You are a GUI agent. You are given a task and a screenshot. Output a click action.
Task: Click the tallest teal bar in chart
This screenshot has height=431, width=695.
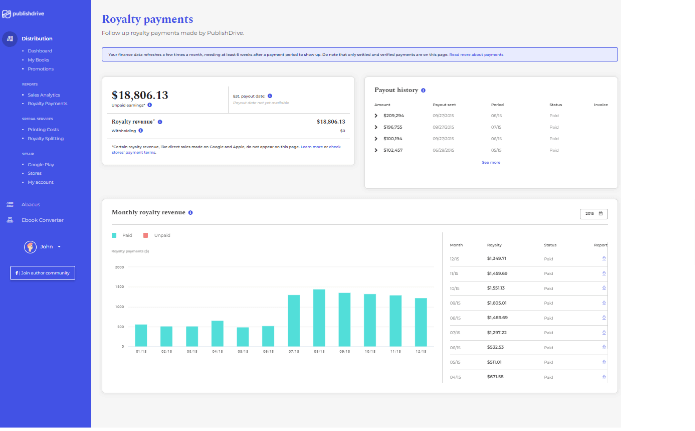coord(319,318)
